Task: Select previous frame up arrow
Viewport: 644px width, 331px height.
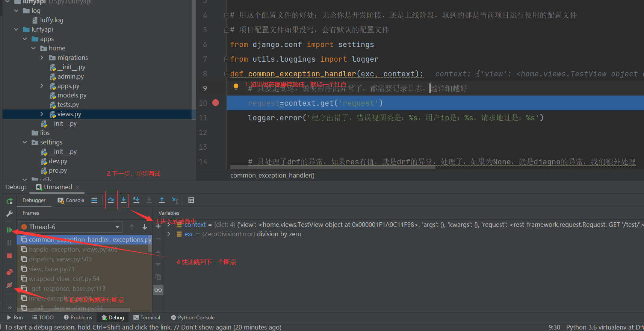Action: (x=132, y=227)
